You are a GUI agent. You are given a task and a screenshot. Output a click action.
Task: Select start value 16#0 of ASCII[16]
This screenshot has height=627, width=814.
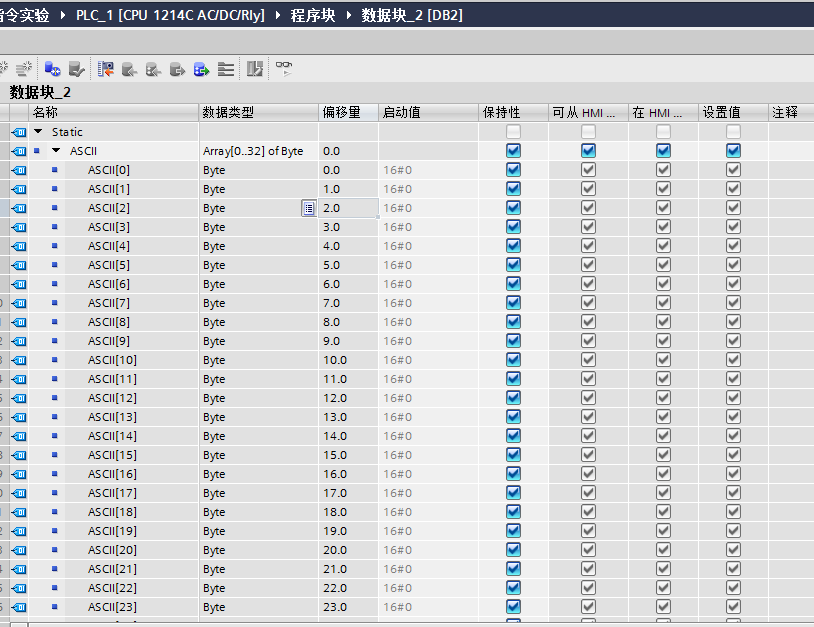click(398, 474)
